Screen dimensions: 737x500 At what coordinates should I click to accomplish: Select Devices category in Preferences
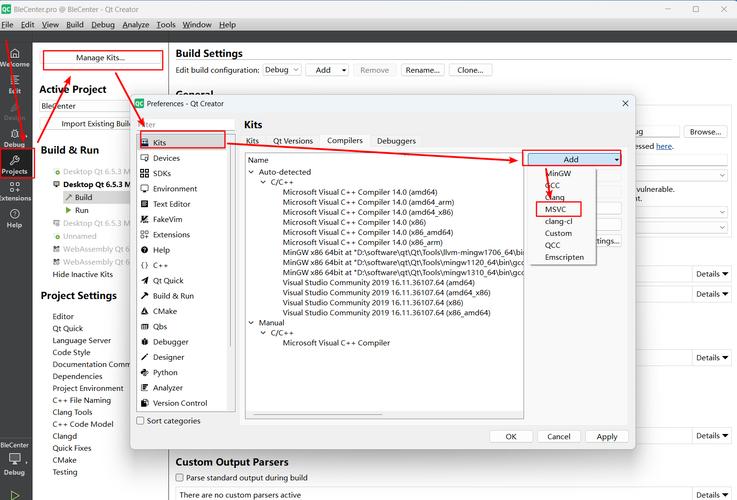point(182,158)
